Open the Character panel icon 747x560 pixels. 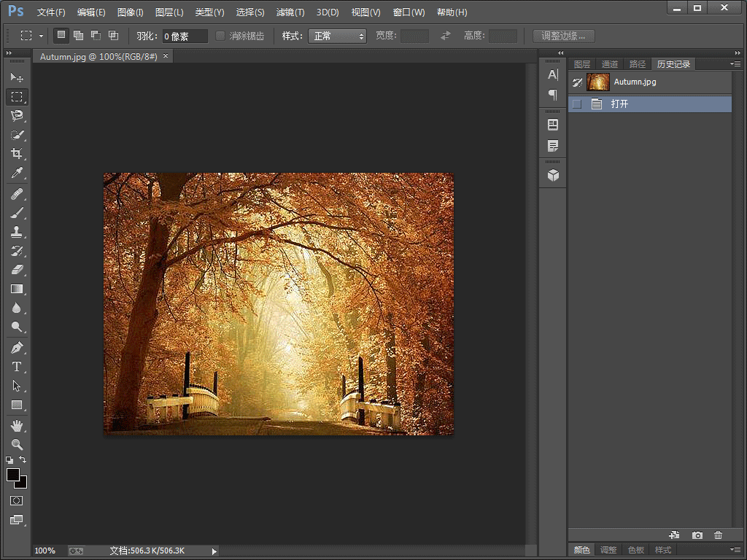tap(553, 74)
